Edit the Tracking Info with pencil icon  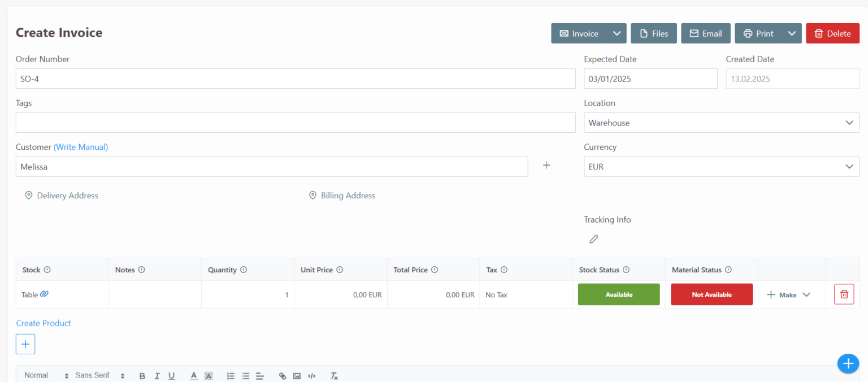click(x=593, y=239)
